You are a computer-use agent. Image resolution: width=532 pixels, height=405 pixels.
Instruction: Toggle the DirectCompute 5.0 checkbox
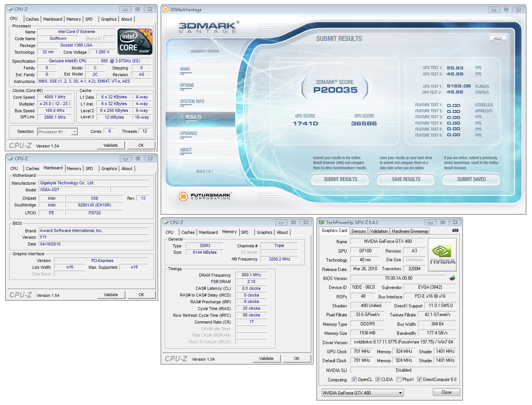tap(419, 379)
